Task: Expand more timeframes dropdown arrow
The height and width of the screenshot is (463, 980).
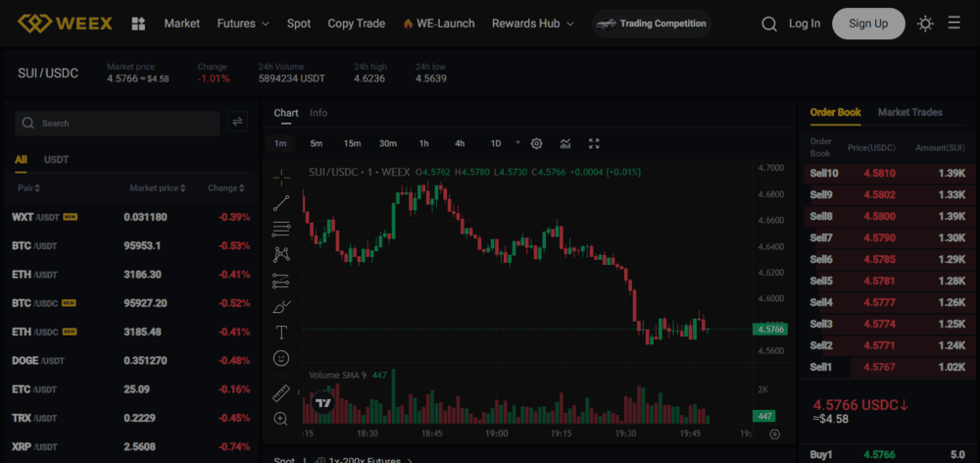Action: click(x=517, y=142)
